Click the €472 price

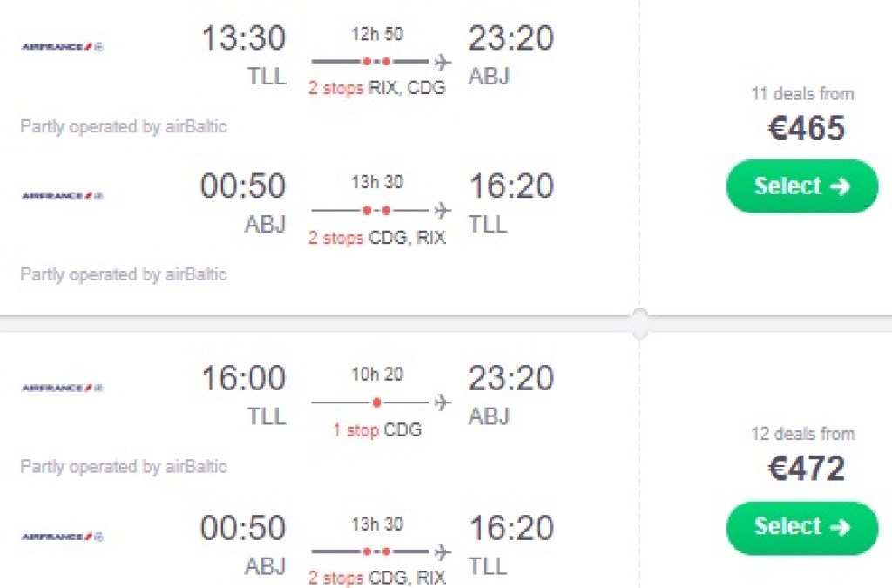click(x=806, y=470)
